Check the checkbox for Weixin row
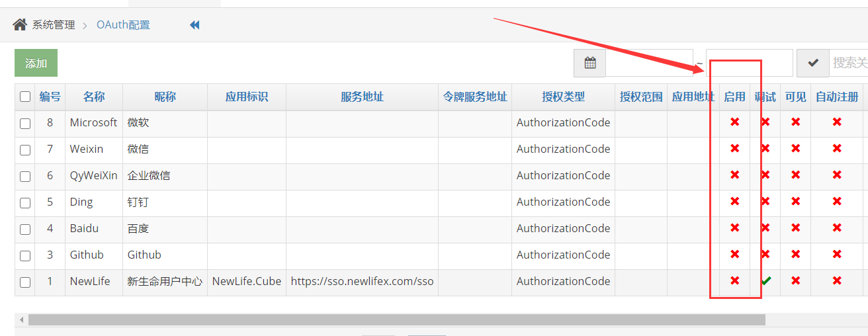 (x=25, y=150)
